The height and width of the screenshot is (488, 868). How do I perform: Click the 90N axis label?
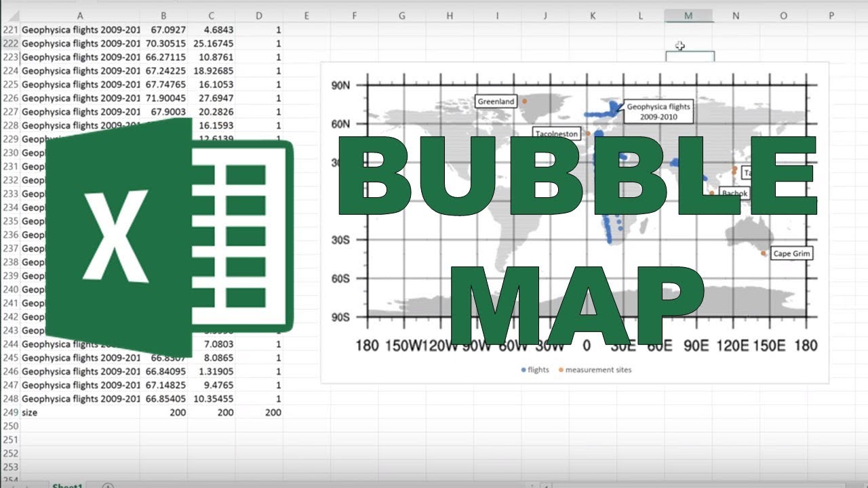[x=341, y=85]
